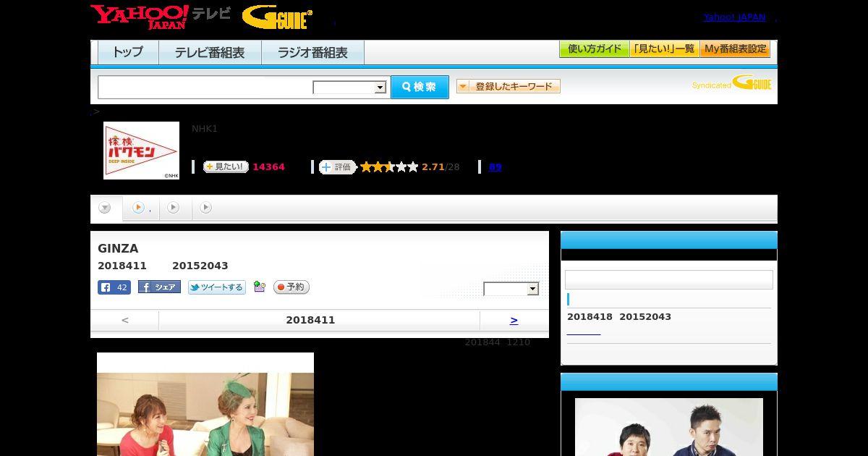Open the 89 link beside the rating

pyautogui.click(x=495, y=167)
